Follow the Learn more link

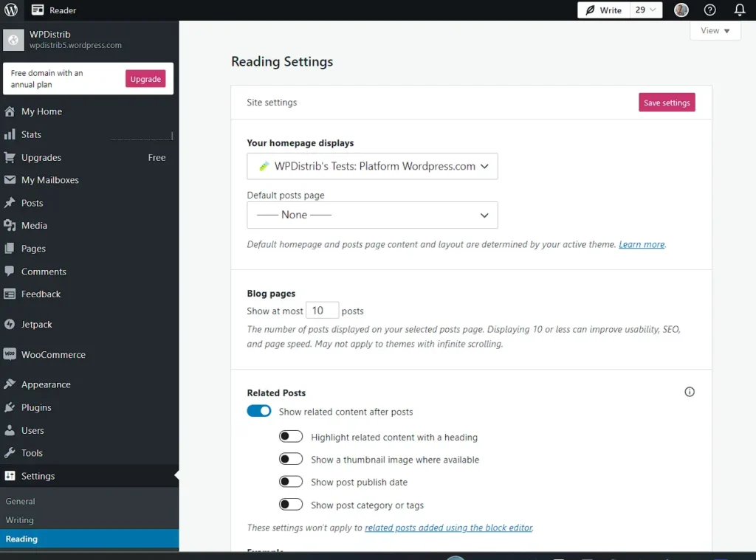[x=642, y=244]
